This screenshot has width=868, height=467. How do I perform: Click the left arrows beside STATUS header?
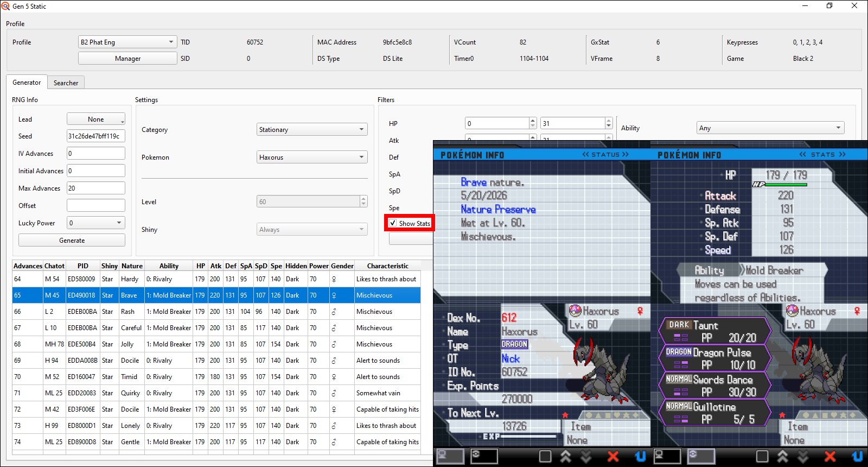pos(585,155)
